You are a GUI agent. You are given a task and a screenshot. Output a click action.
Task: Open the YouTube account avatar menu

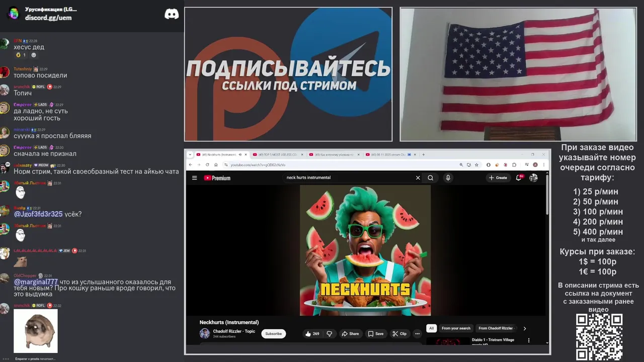[x=533, y=177]
